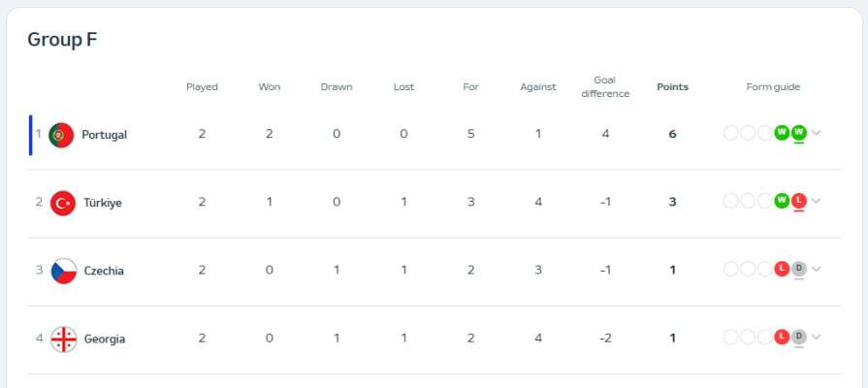Screen dimensions: 868x388
Task: Click the Points column header
Action: [673, 87]
